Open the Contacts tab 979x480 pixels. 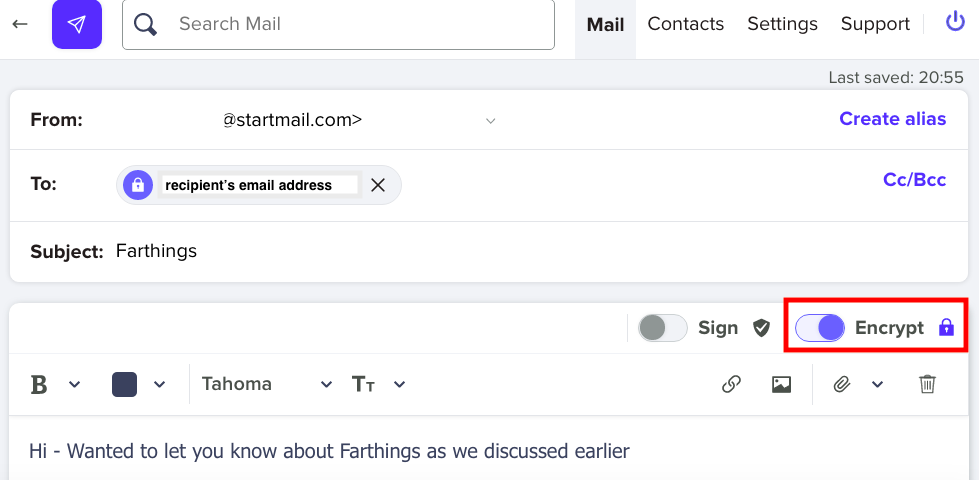point(685,24)
